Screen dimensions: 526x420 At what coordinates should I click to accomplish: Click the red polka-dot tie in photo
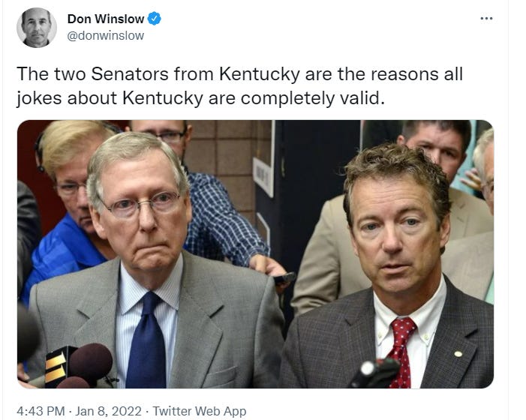tap(401, 352)
